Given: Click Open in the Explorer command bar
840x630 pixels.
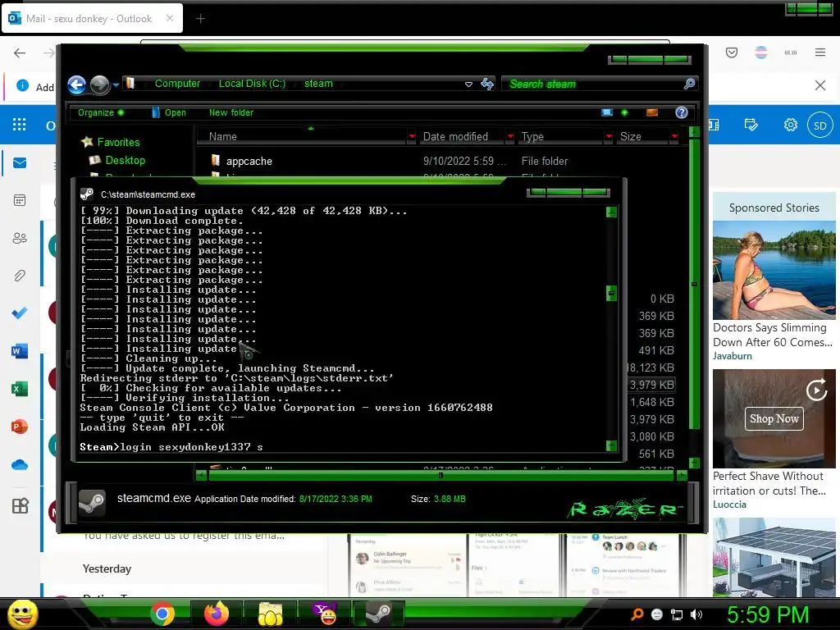Looking at the screenshot, I should coord(169,112).
